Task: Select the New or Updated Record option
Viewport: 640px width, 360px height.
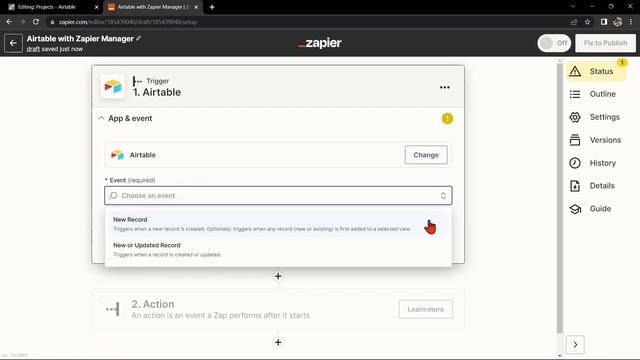Action: click(x=278, y=249)
